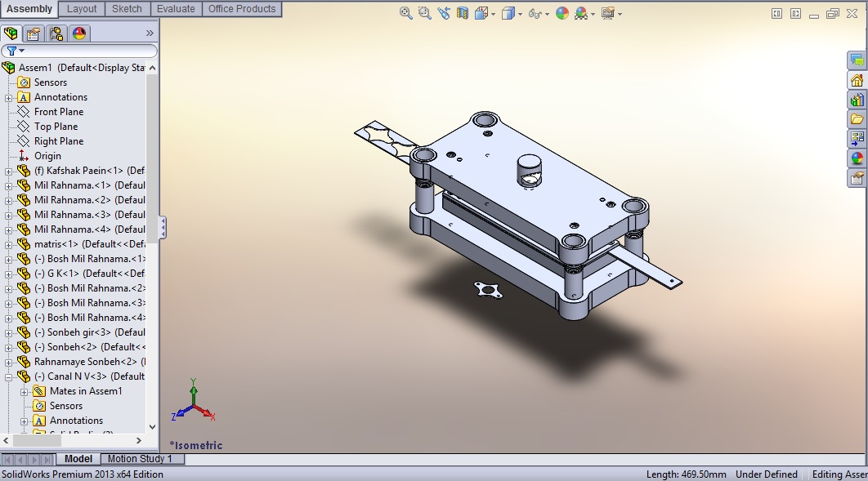Screen dimensions: 868x481
Task: Open SolidWorks Resources home tab
Action: tap(857, 81)
